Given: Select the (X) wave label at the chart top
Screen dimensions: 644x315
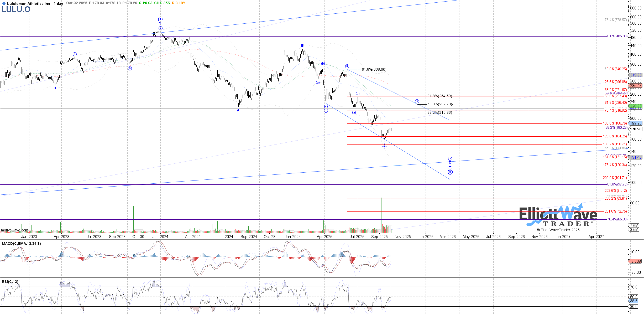Looking at the screenshot, I should (160, 19).
